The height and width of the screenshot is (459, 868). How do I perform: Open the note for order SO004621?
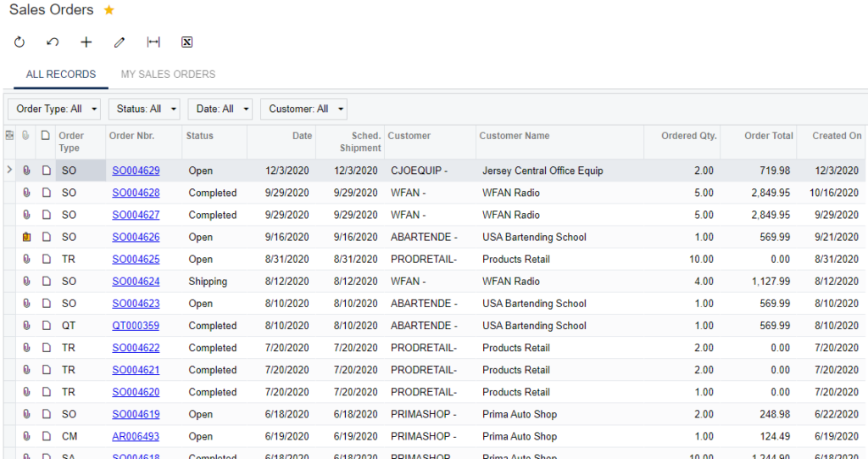47,370
